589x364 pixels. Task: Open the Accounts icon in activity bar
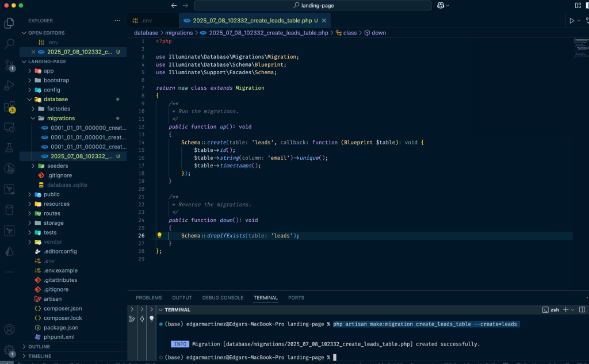[x=9, y=329]
